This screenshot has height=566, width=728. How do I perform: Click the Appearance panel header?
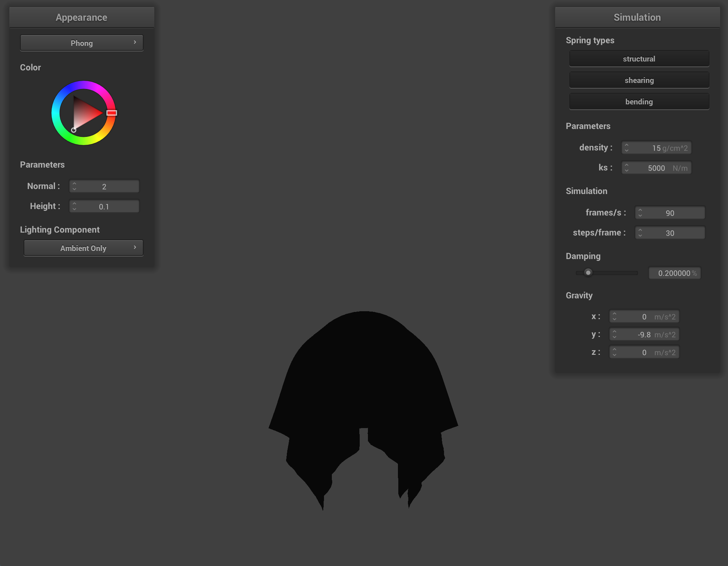81,17
